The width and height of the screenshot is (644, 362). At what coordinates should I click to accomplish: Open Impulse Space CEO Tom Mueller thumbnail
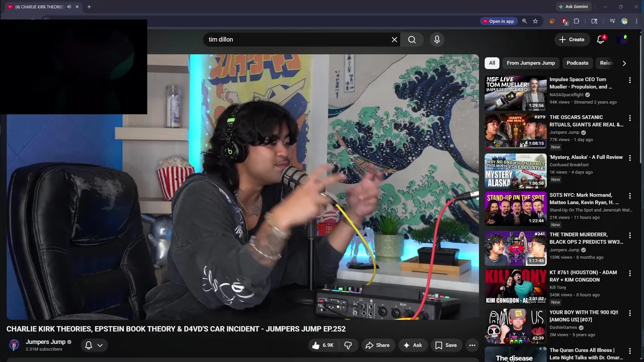pos(515,93)
